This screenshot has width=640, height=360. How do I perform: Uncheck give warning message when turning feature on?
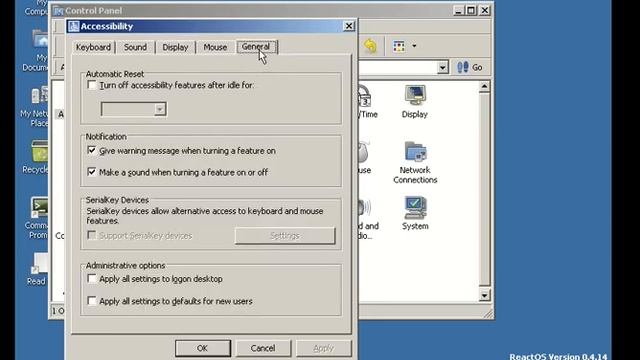point(92,151)
